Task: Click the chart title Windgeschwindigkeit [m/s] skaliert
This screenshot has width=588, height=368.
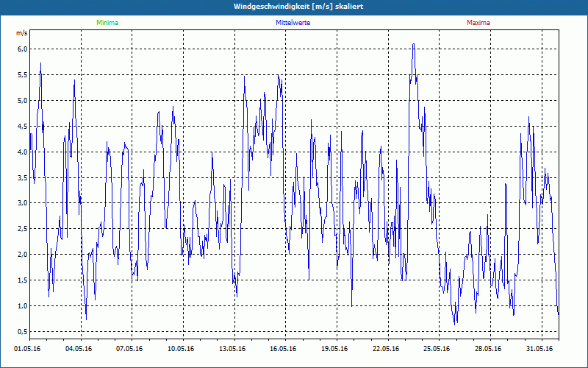Action: [x=298, y=7]
